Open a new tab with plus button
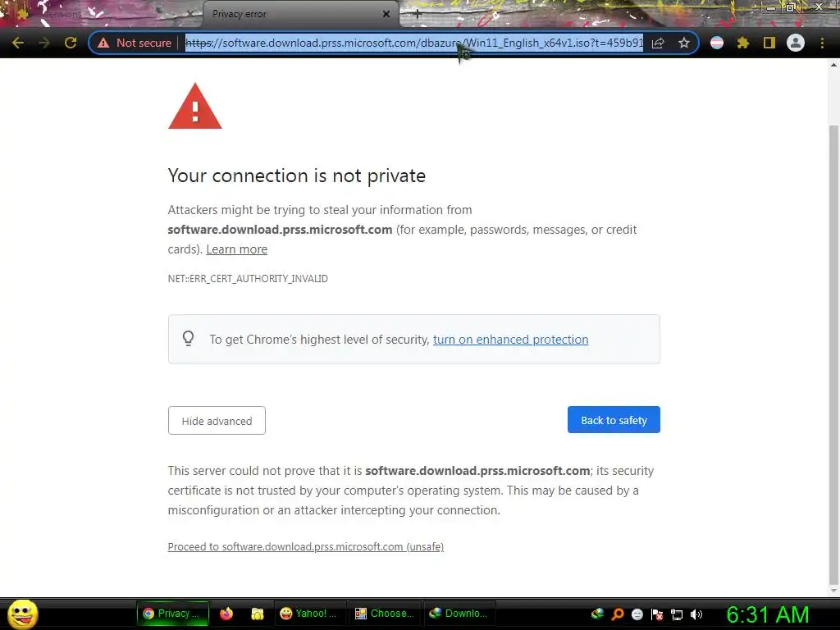 pos(418,15)
